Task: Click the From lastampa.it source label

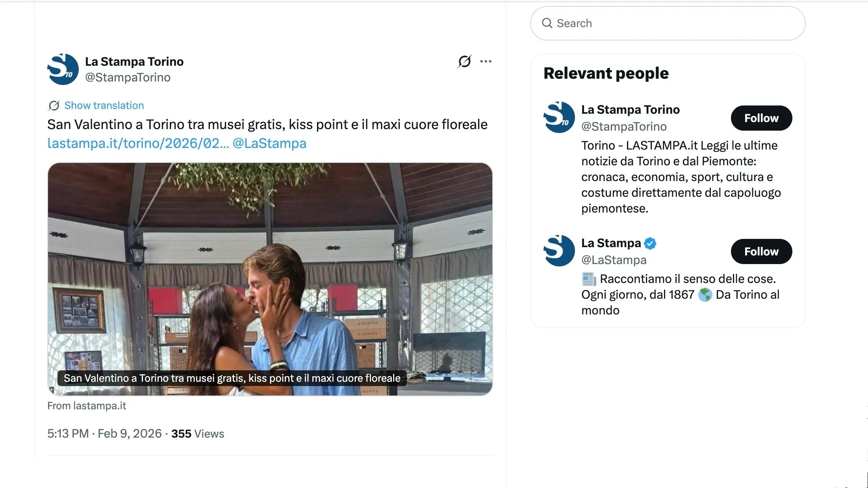Action: point(87,406)
